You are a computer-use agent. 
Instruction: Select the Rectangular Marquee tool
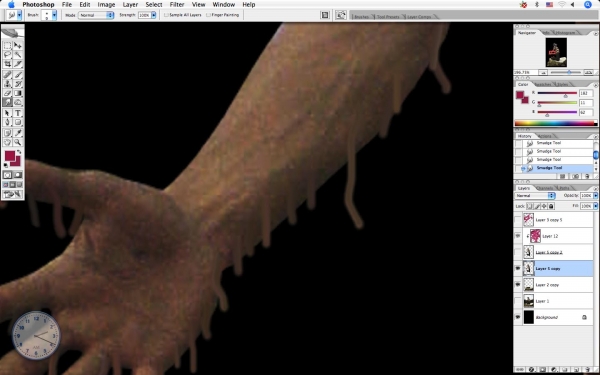(x=7, y=46)
